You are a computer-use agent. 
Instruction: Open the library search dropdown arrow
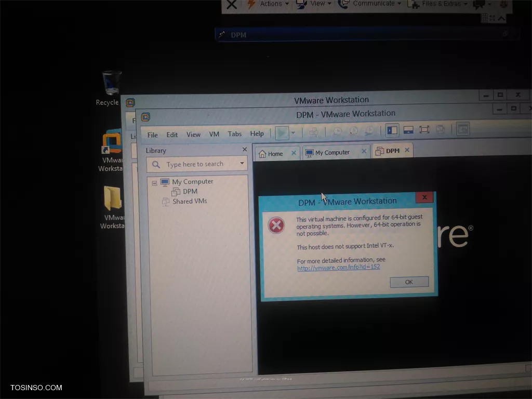pyautogui.click(x=242, y=163)
